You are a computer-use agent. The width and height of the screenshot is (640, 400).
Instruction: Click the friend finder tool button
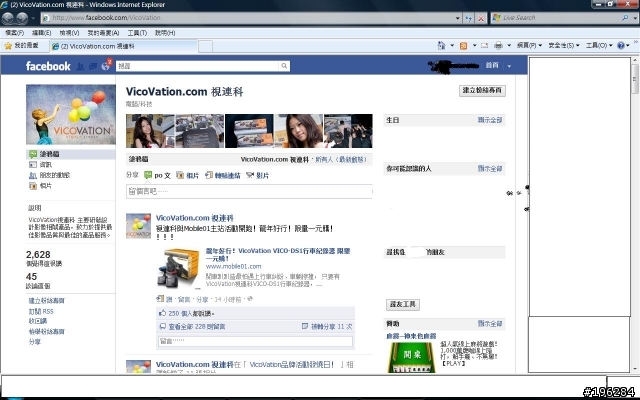point(403,304)
